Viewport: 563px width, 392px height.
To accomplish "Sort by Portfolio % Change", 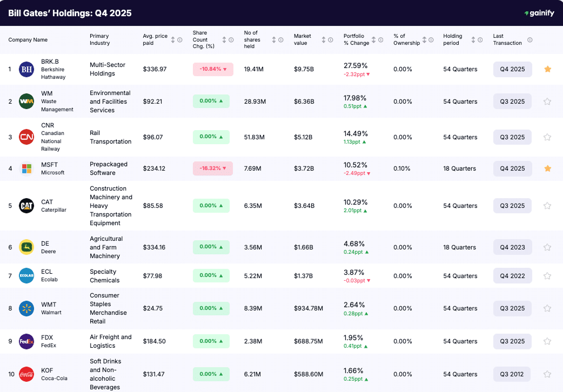I will tap(375, 40).
